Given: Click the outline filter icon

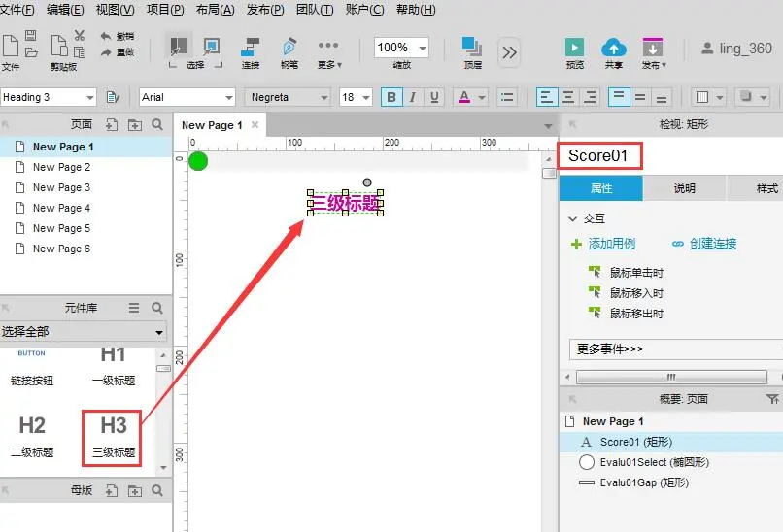Looking at the screenshot, I should 772,399.
